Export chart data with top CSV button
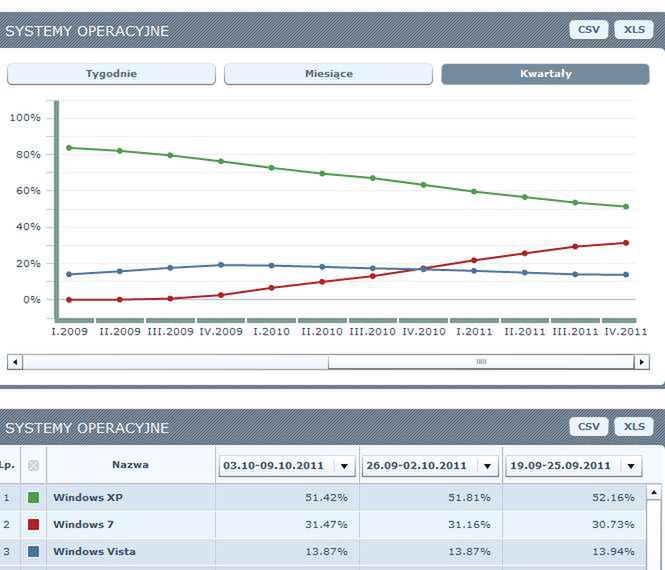Screen dimensions: 665x570 click(589, 30)
